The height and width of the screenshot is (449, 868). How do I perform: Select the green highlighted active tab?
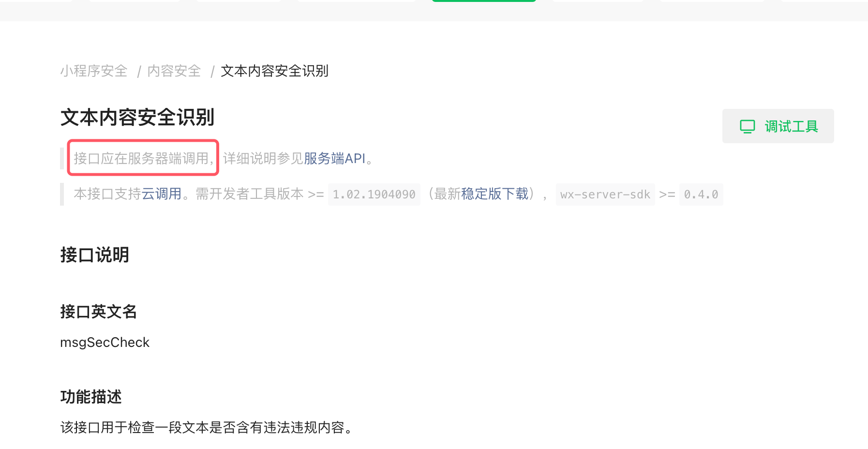[x=484, y=1]
